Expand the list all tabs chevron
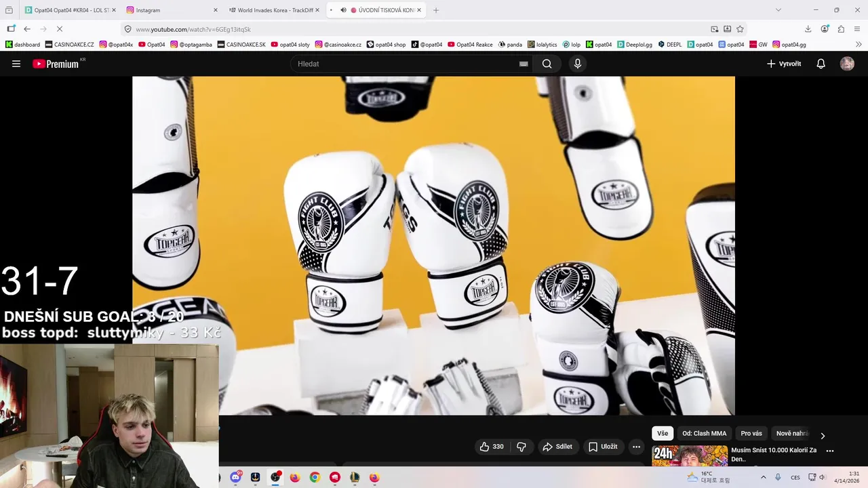This screenshot has width=868, height=488. 778,10
